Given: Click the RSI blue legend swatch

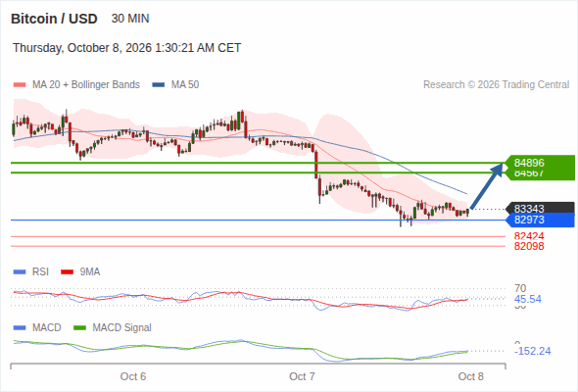Looking at the screenshot, I should (20, 272).
